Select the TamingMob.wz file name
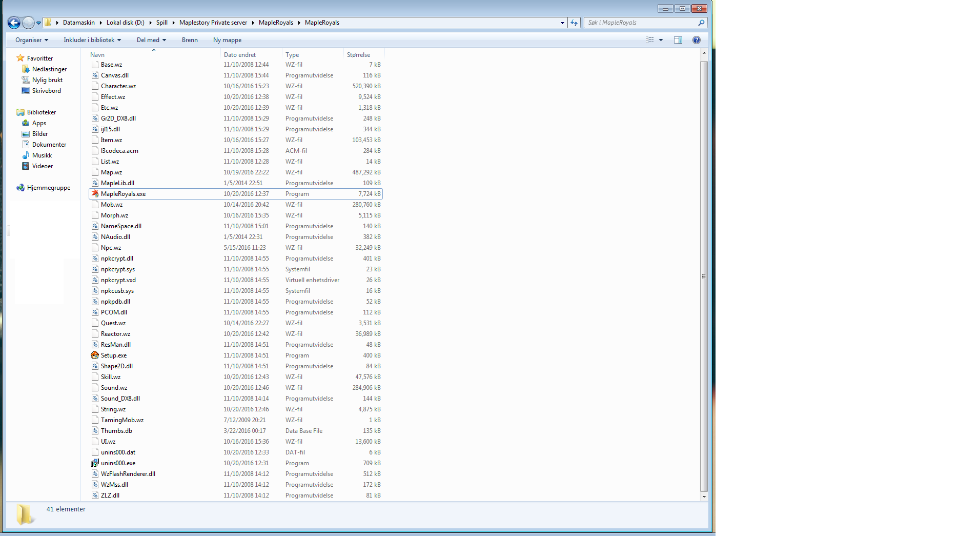Viewport: 980px width, 536px height. tap(122, 420)
